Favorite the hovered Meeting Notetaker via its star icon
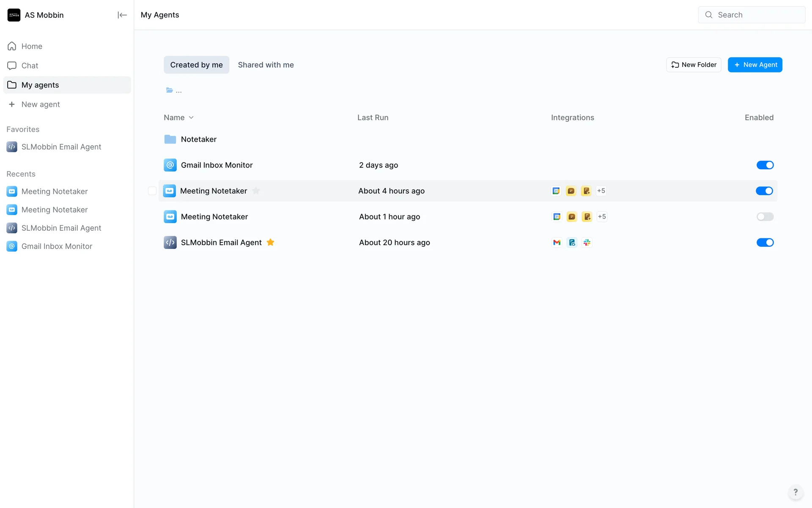 (256, 191)
